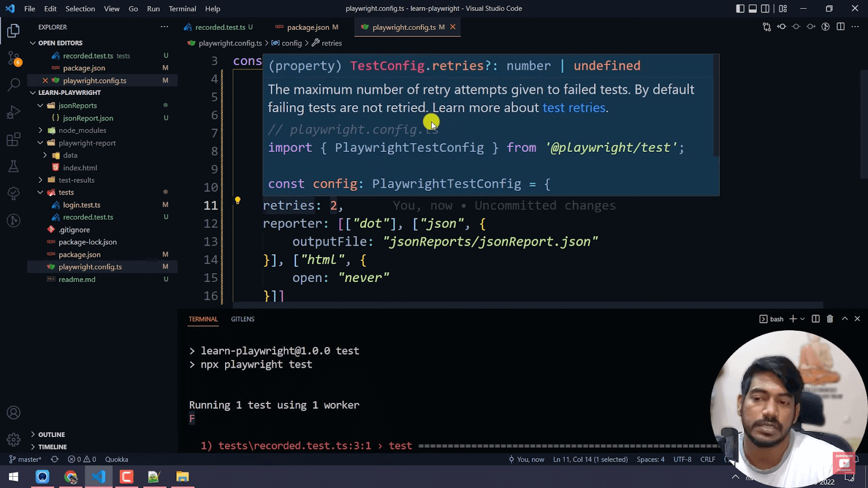Click the master branch status item
Image resolution: width=868 pixels, height=488 pixels.
coord(25,459)
